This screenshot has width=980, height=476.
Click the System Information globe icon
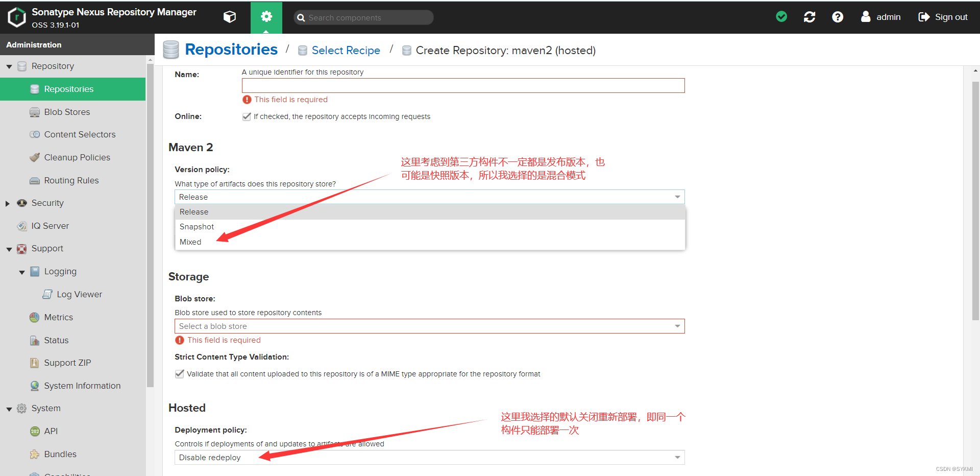pyautogui.click(x=35, y=386)
